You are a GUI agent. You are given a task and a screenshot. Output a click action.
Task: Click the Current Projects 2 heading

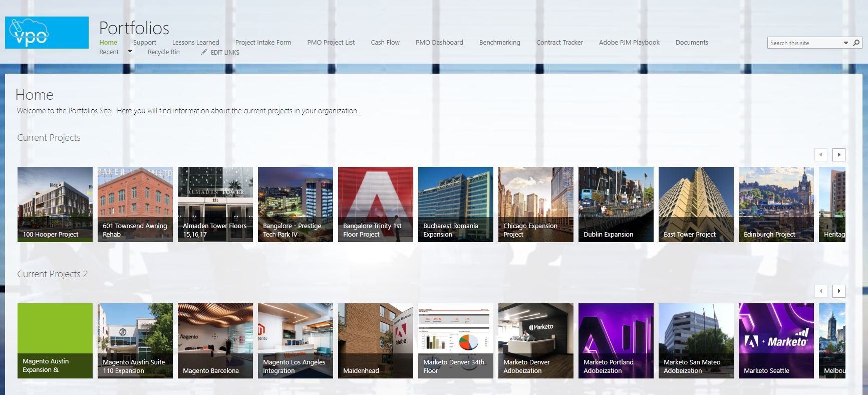(53, 274)
